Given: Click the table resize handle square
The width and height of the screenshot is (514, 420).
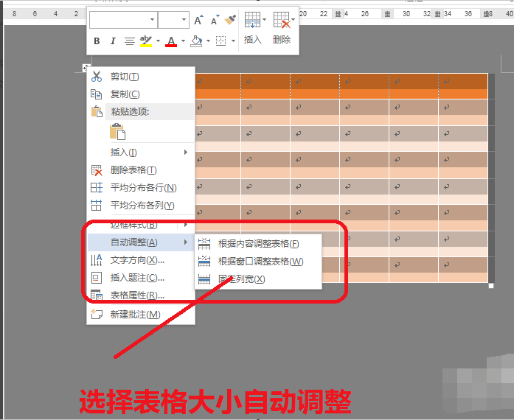Looking at the screenshot, I should pyautogui.click(x=491, y=286).
